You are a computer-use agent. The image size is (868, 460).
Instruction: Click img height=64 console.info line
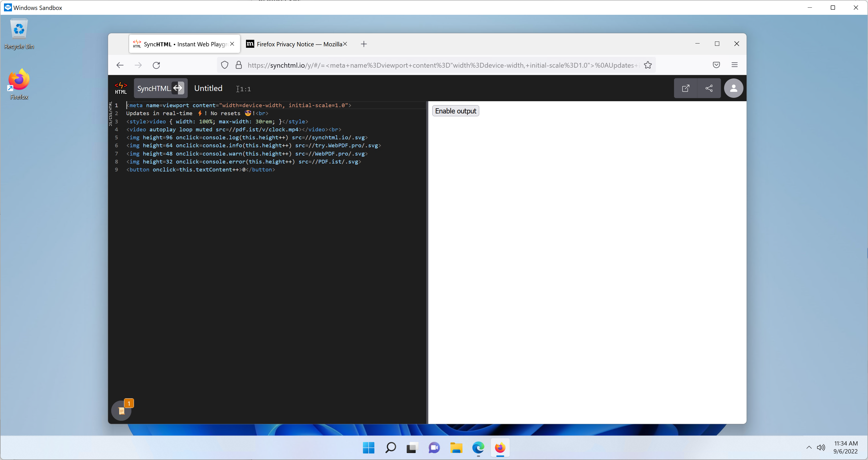click(x=253, y=146)
